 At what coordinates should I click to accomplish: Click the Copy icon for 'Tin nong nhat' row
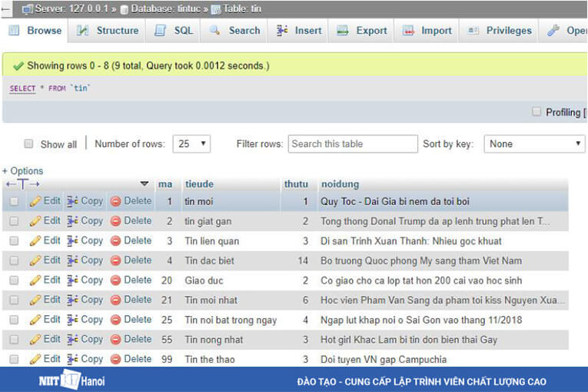pos(73,339)
